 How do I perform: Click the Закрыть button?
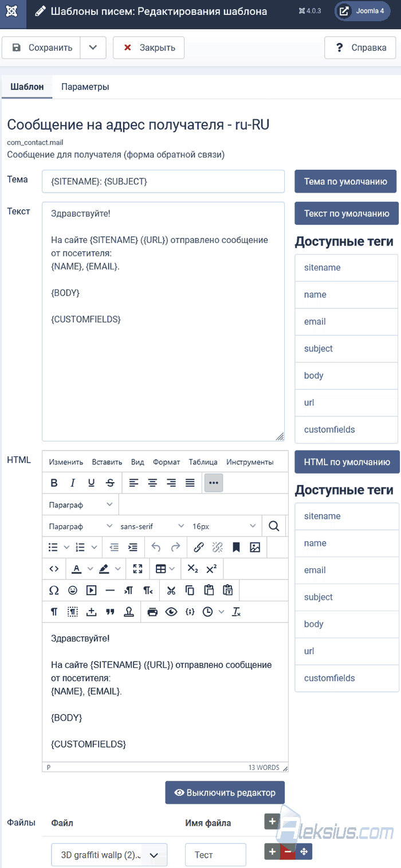click(148, 48)
